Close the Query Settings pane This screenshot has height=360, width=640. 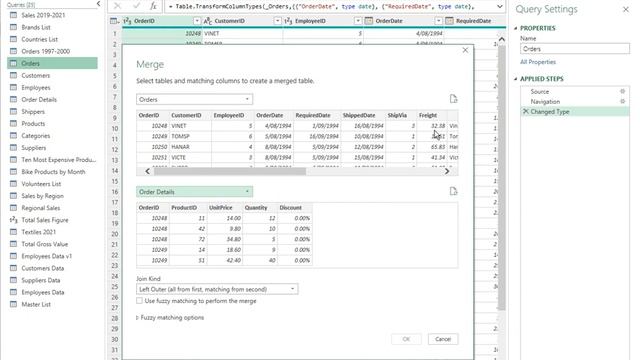pyautogui.click(x=626, y=9)
